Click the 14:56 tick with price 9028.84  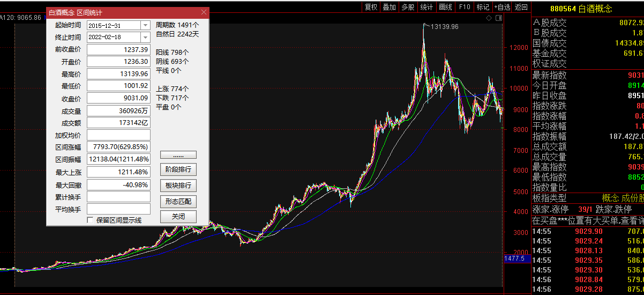(x=588, y=279)
